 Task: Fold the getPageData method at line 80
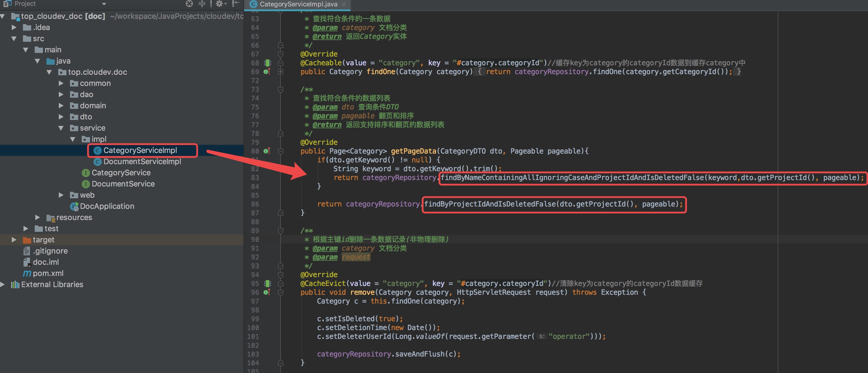[280, 151]
